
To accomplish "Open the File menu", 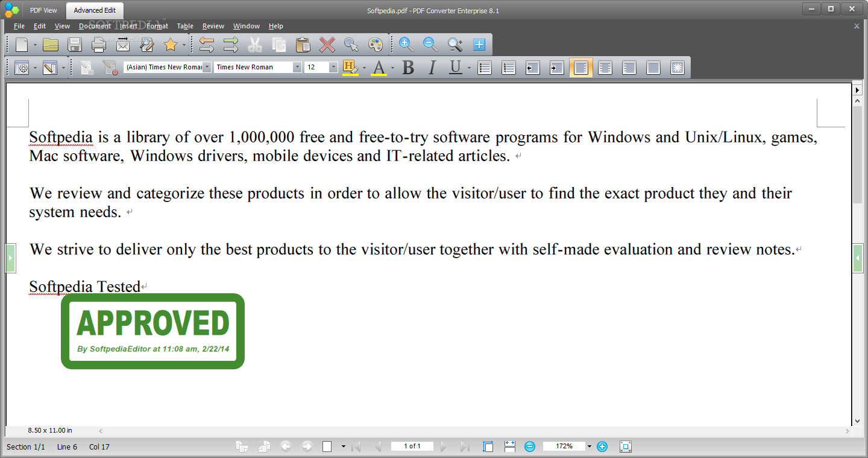I will point(19,26).
